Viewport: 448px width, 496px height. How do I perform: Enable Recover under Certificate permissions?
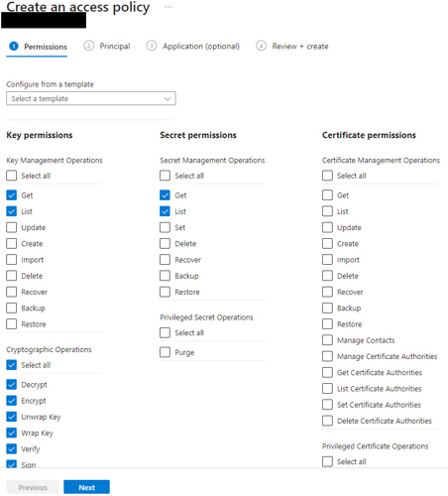pos(327,292)
